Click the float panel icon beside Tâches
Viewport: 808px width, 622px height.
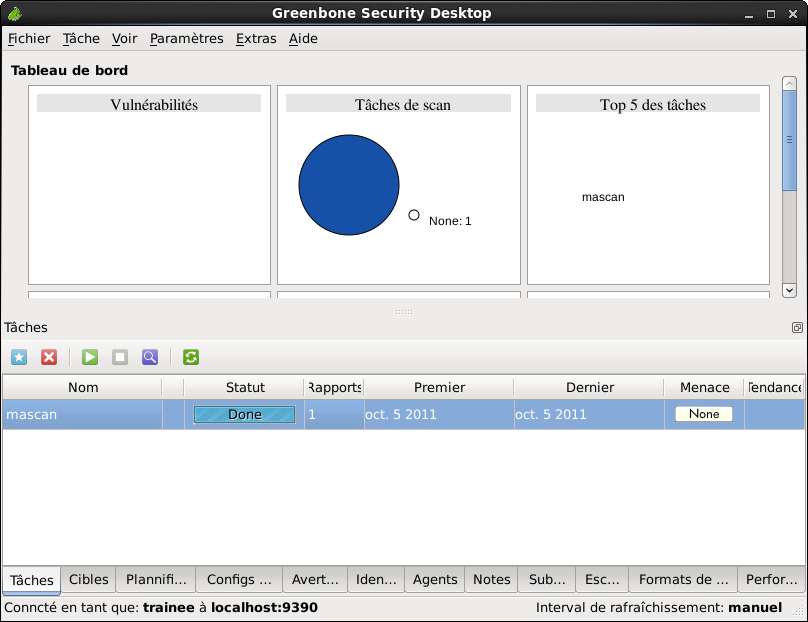[x=797, y=327]
